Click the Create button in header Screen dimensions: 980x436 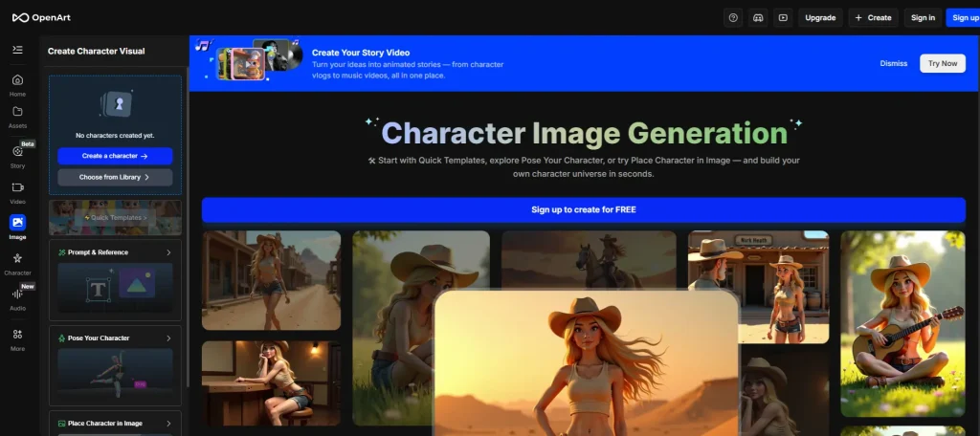coord(873,17)
